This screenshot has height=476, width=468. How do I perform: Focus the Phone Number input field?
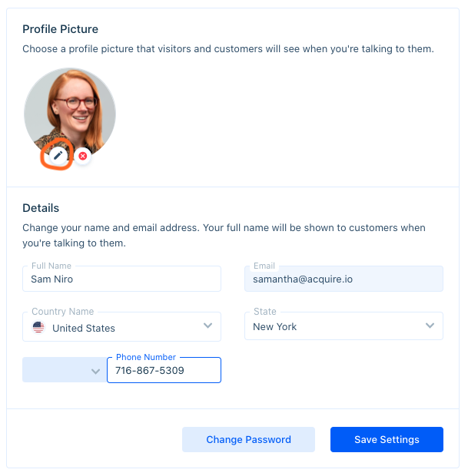click(x=164, y=370)
